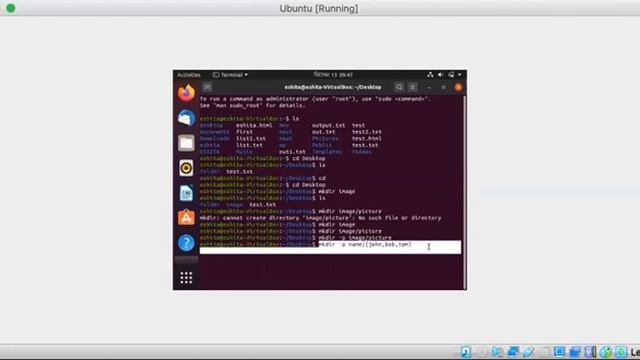Screen dimensions: 640x360
Task: Click the VirtualBox network status icon
Action: coord(513,351)
